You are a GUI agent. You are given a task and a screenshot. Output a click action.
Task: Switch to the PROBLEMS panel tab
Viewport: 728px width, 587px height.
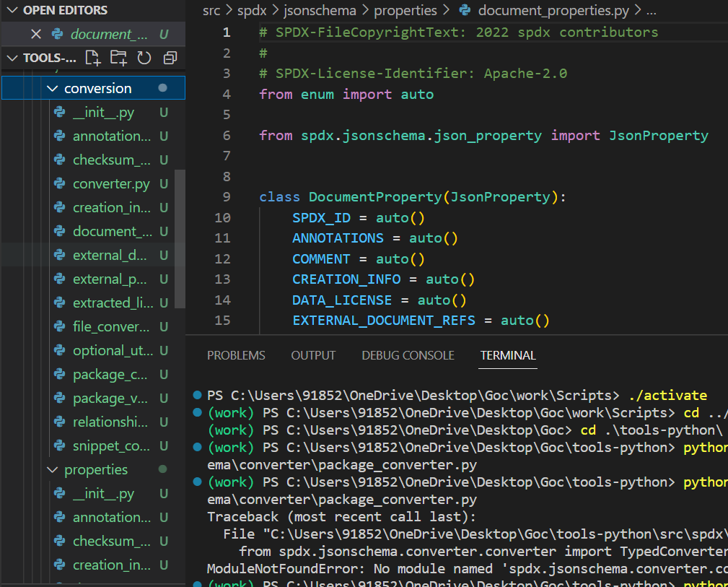coord(236,355)
